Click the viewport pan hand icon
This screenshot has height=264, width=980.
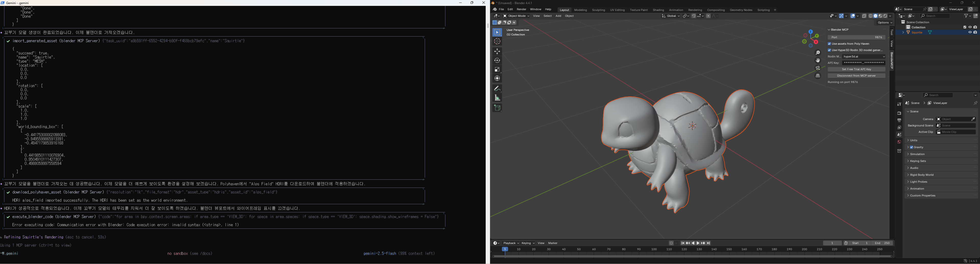[x=818, y=61]
